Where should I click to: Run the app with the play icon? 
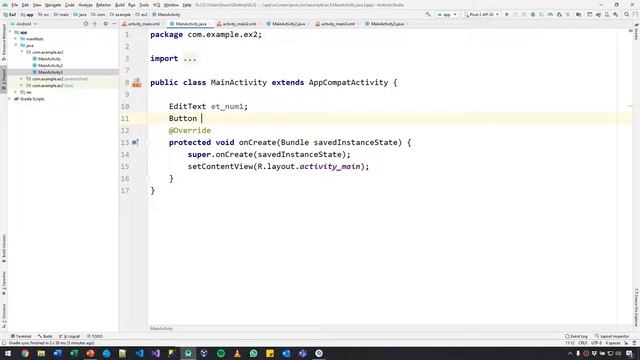click(x=507, y=14)
